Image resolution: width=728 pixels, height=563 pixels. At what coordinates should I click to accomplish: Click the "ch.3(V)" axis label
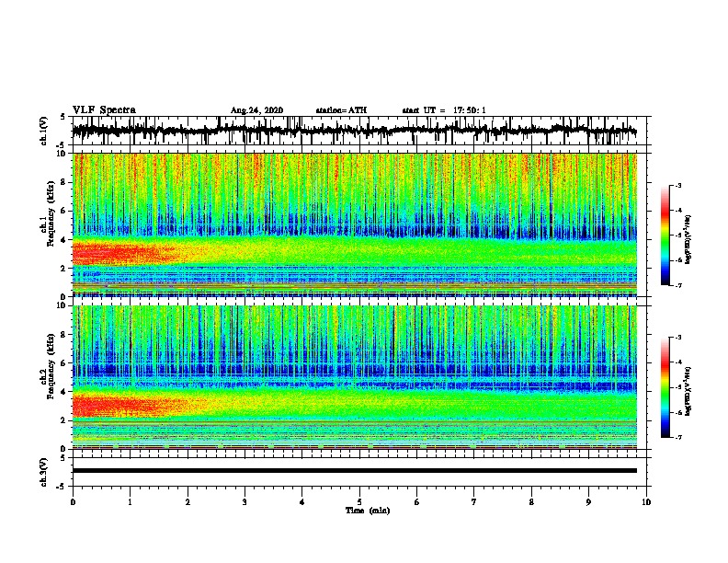tap(43, 473)
